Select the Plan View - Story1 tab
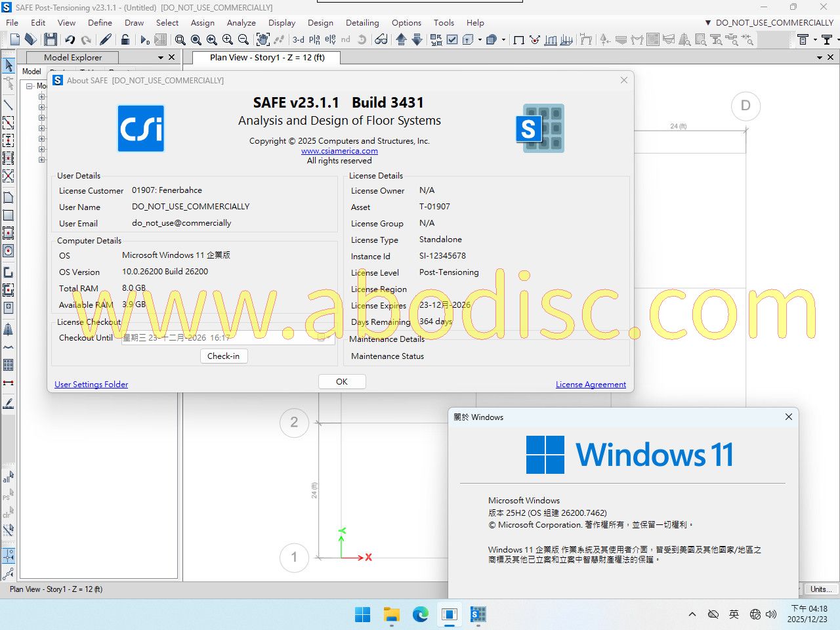The height and width of the screenshot is (630, 840). click(267, 58)
